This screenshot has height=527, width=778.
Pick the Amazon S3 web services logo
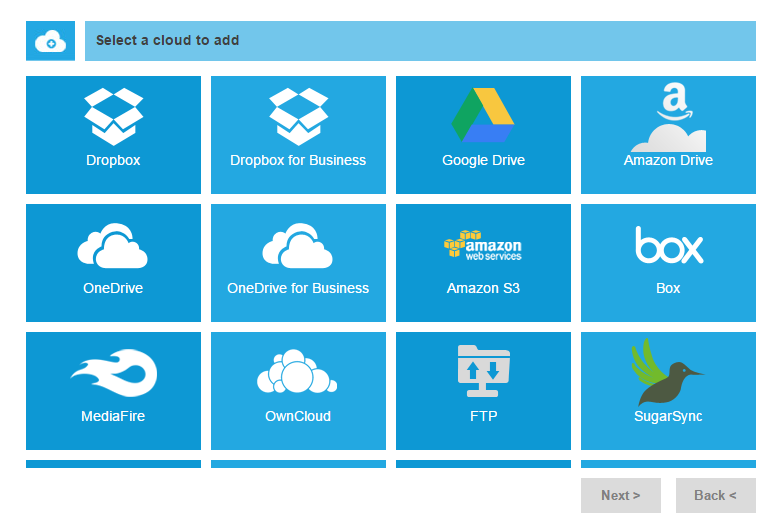(483, 245)
